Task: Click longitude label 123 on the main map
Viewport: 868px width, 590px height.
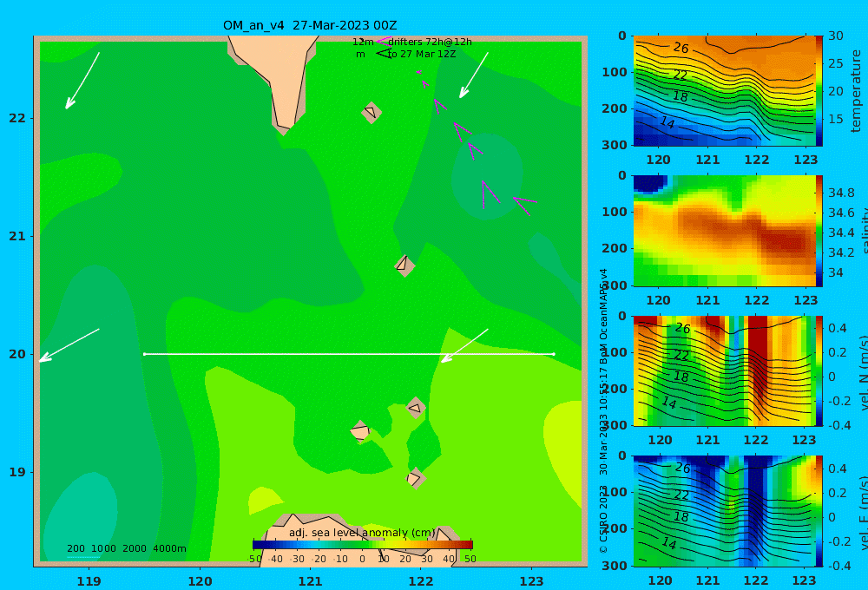Action: [531, 581]
